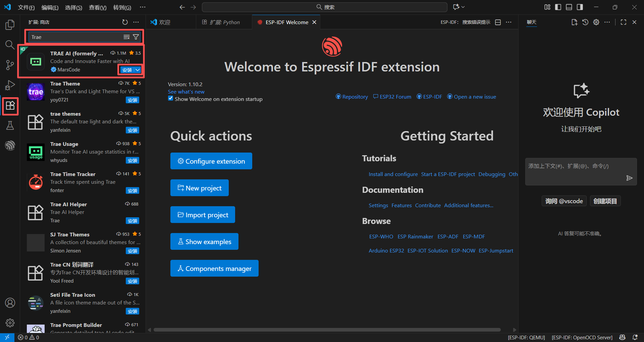Select SJ Trae Themes extension entry
Viewport: 644px width, 342px height.
83,243
